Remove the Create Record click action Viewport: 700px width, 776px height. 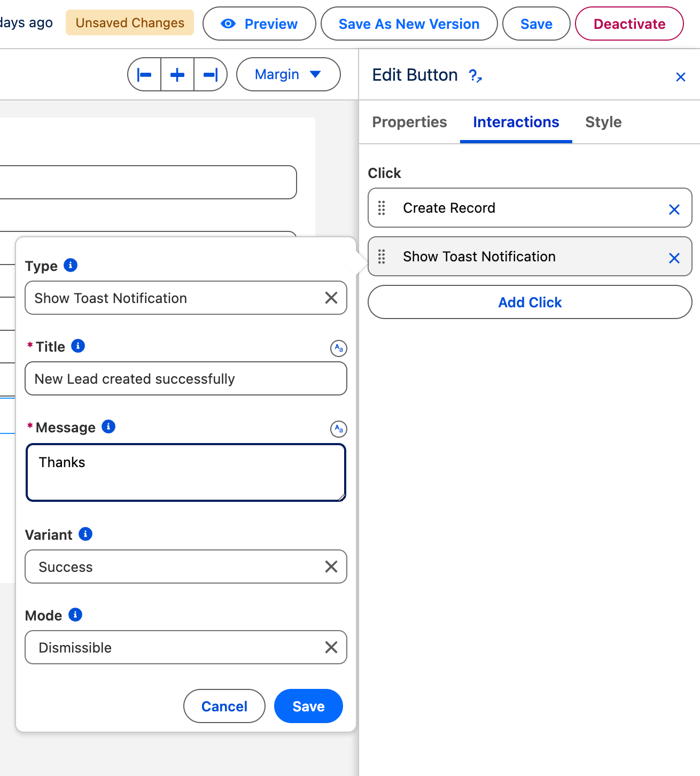coord(674,209)
